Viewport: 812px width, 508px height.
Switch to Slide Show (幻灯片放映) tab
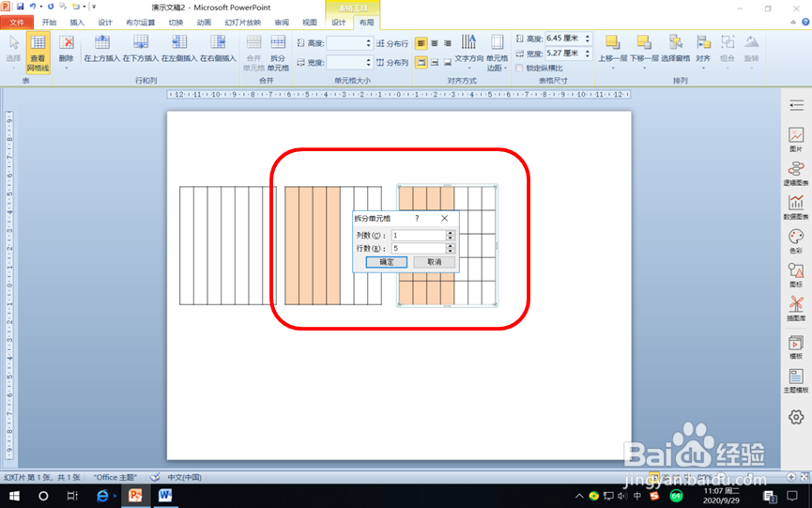(x=243, y=23)
